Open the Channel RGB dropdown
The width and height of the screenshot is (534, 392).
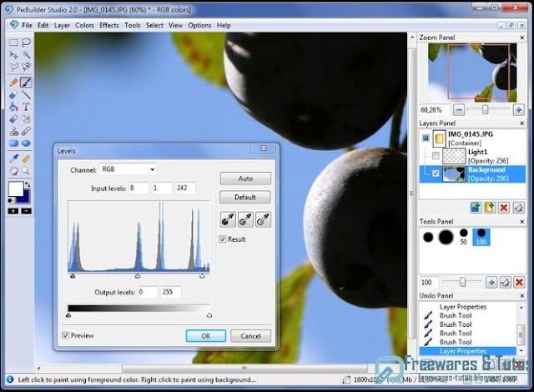pyautogui.click(x=128, y=169)
